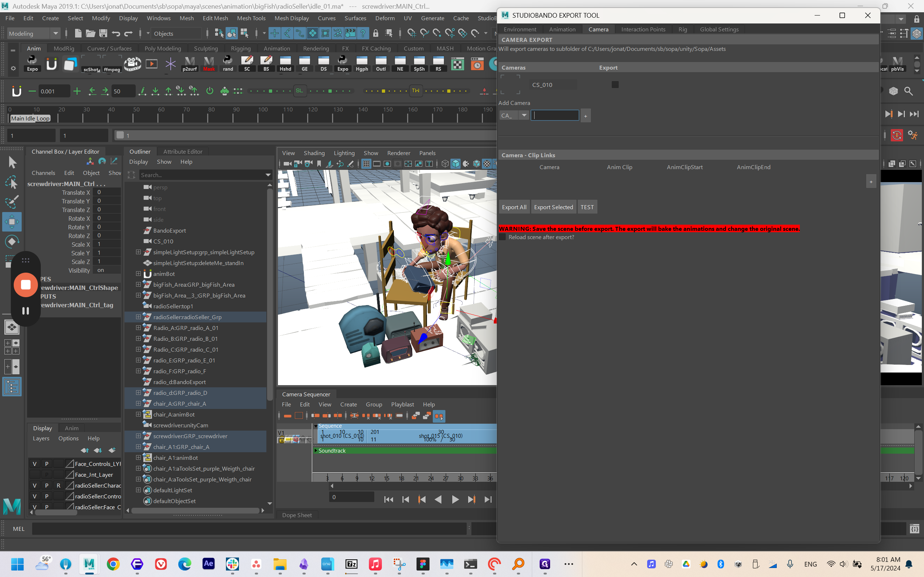
Task: Toggle visibility of Face_Controls layer
Action: point(34,464)
